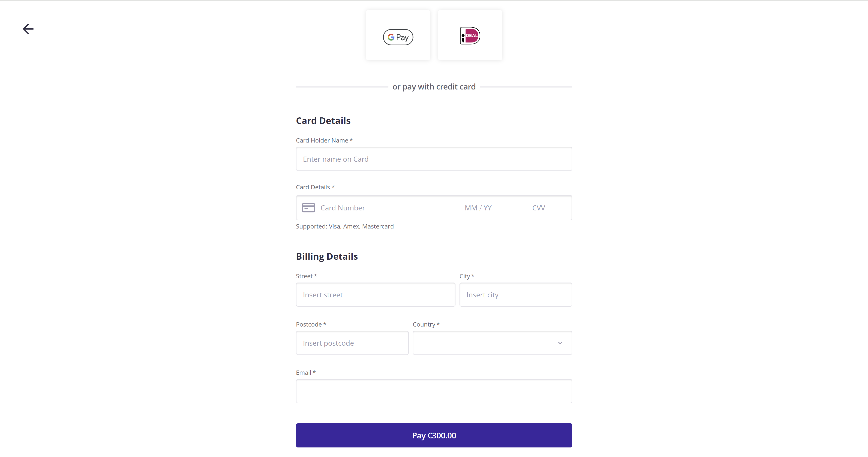Click the CVV field
Screen dimensions: 868x457
pos(538,208)
